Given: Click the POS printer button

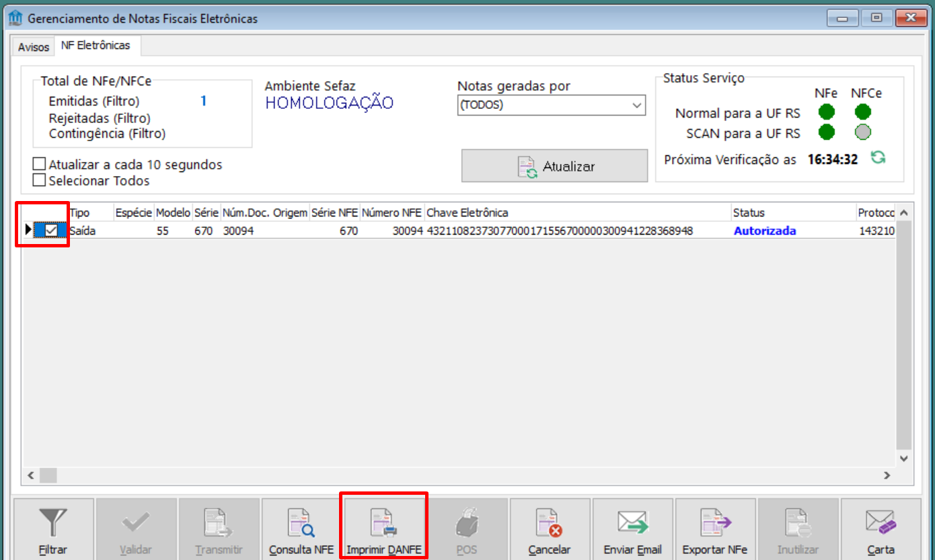Looking at the screenshot, I should pos(467,529).
